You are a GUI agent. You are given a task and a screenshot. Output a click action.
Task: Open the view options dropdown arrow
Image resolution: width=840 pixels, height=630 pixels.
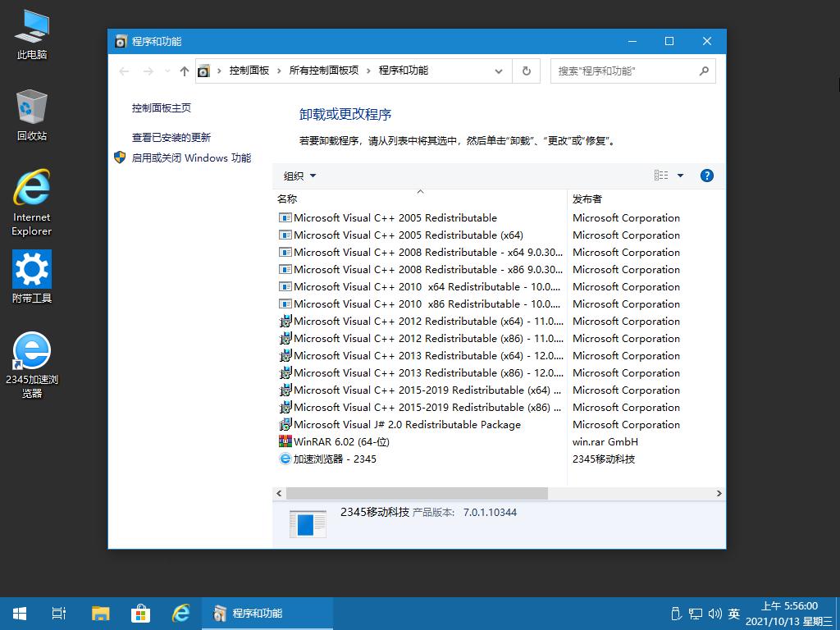pos(680,176)
